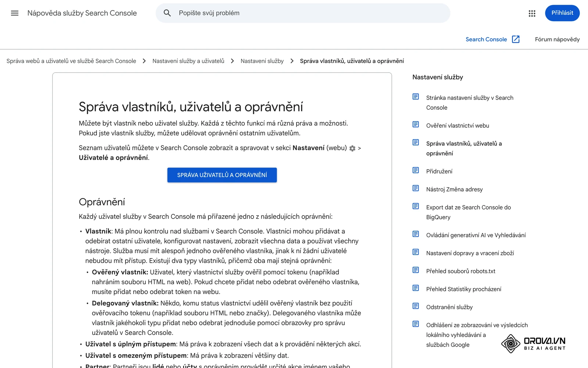
Task: Click the Nastavení služby sidebar heading
Action: click(438, 77)
